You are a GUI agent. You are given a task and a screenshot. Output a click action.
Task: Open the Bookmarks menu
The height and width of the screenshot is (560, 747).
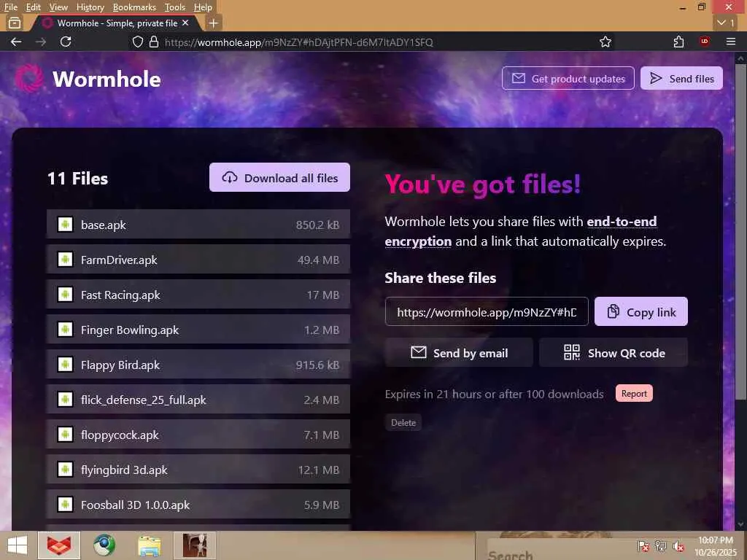[134, 7]
